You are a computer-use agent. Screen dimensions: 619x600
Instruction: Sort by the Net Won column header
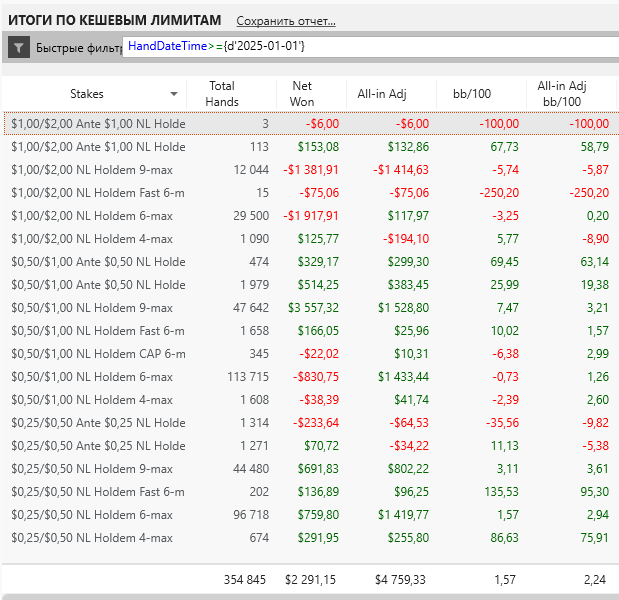(x=301, y=94)
